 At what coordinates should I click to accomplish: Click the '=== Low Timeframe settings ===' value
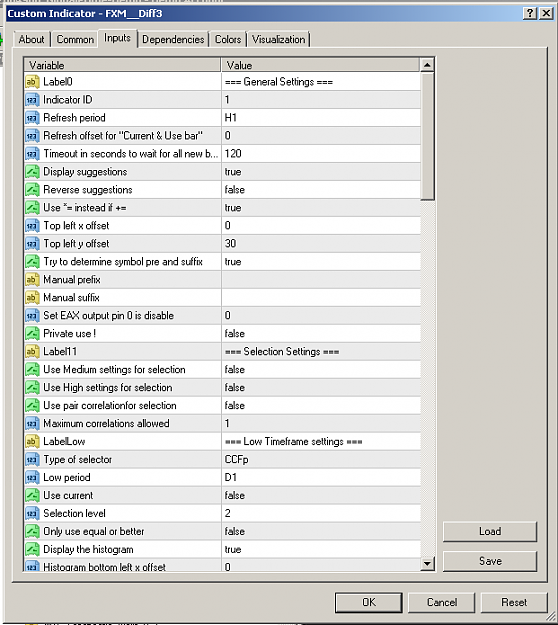pos(294,441)
